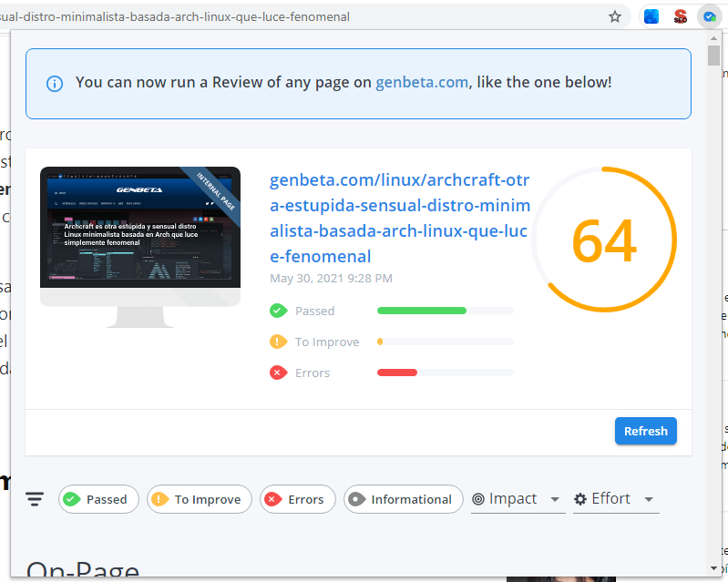Toggle the Informational filter chip
Image resolution: width=728 pixels, height=582 pixels.
pyautogui.click(x=403, y=499)
